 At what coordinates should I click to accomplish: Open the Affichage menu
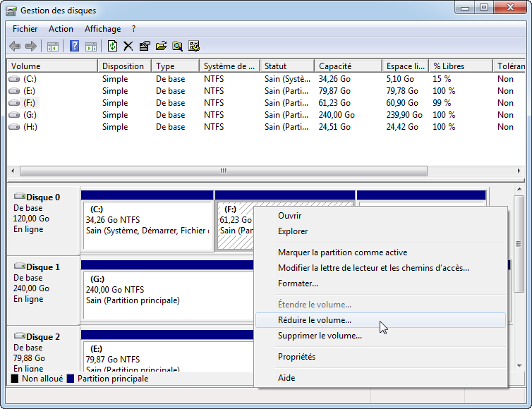(102, 29)
